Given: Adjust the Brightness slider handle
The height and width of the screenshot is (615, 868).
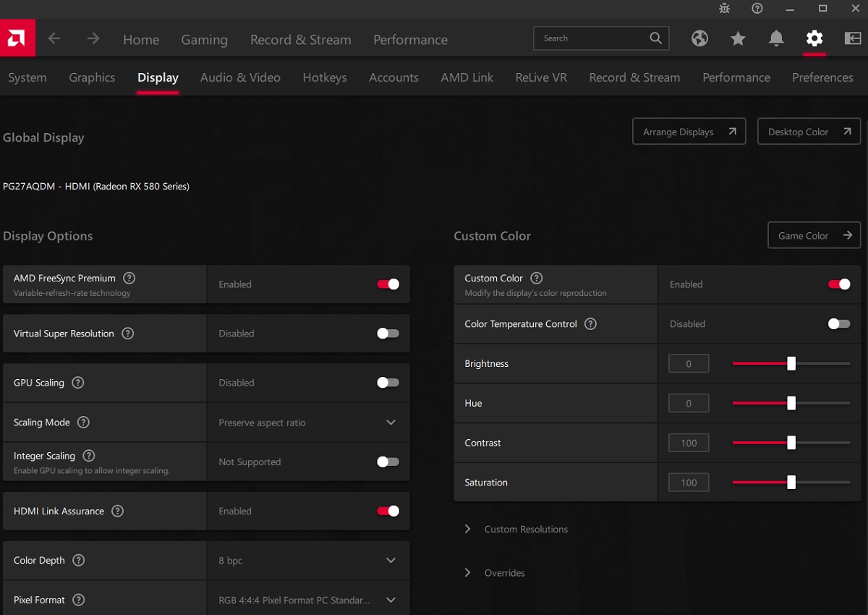Looking at the screenshot, I should [791, 363].
